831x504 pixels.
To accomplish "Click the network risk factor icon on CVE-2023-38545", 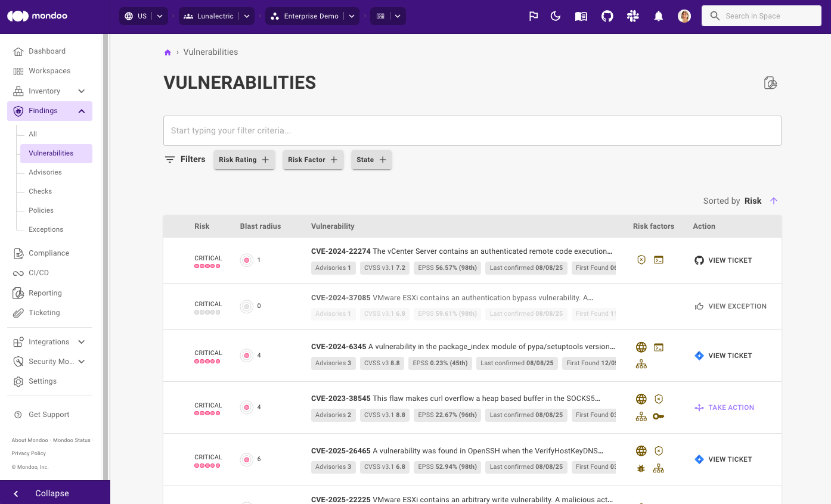I will 641,416.
